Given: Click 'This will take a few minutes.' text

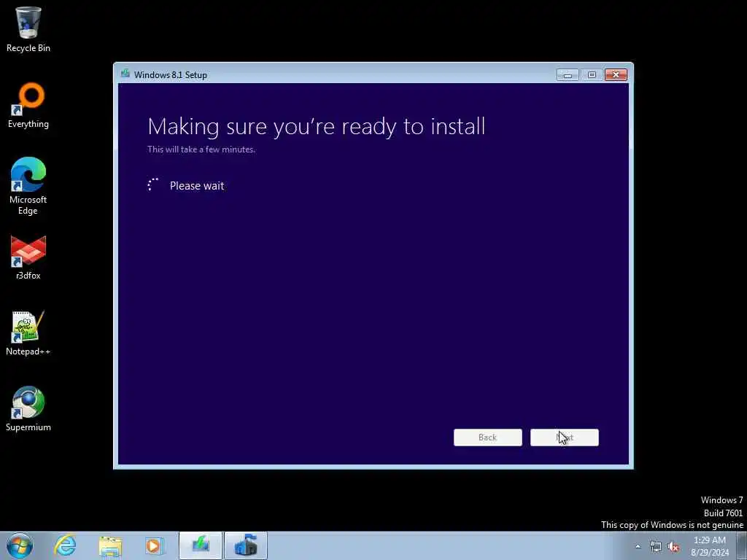Looking at the screenshot, I should tap(201, 149).
